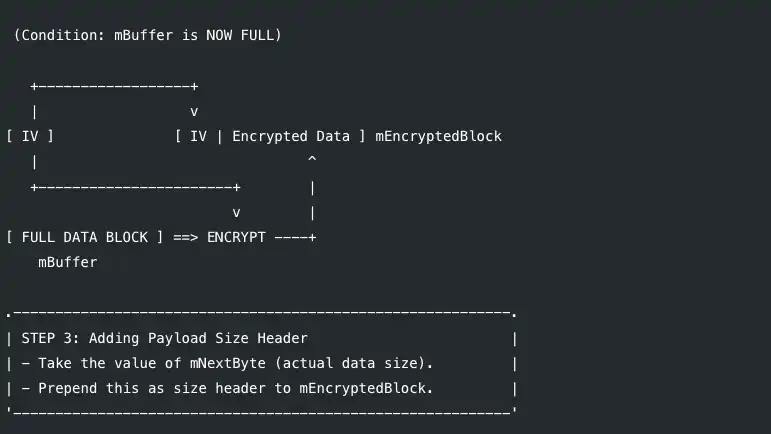This screenshot has width=771, height=434.
Task: Click the mBuffer label under the data block
Action: pos(67,262)
